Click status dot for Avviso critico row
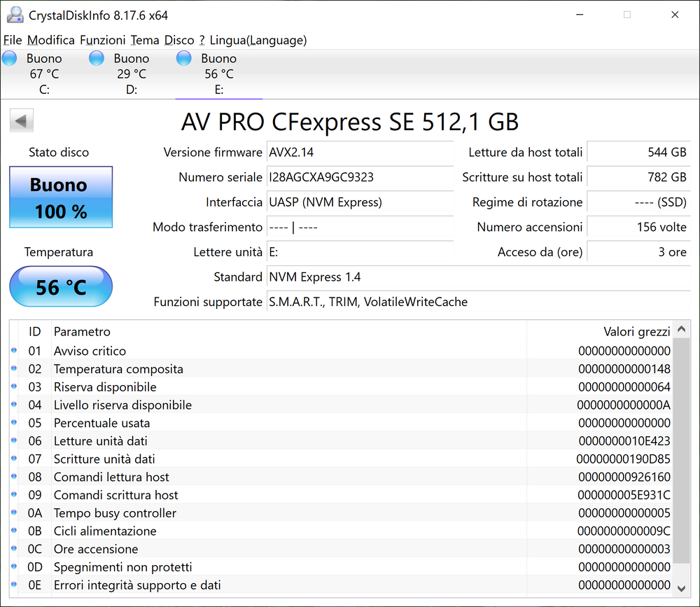700x607 pixels. pos(14,351)
